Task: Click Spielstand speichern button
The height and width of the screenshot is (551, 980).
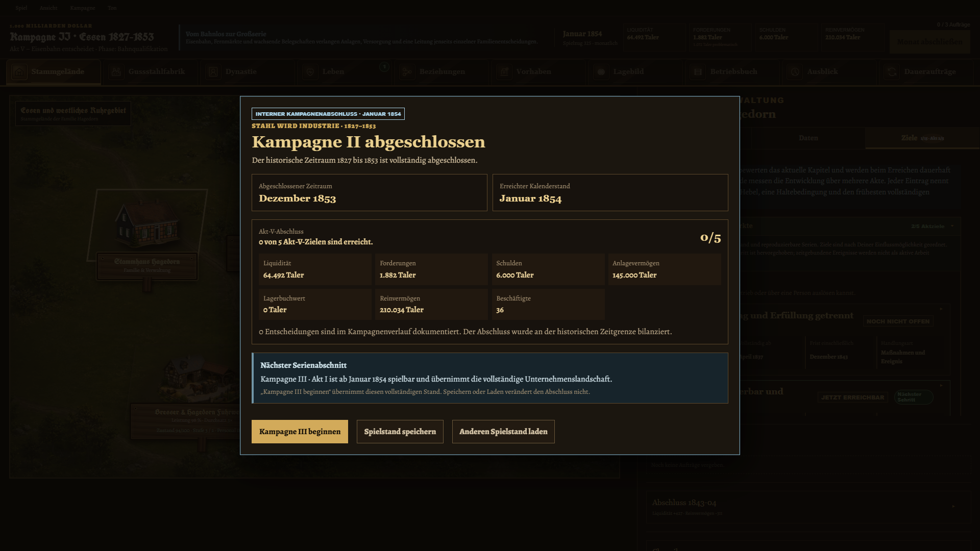Action: [400, 432]
